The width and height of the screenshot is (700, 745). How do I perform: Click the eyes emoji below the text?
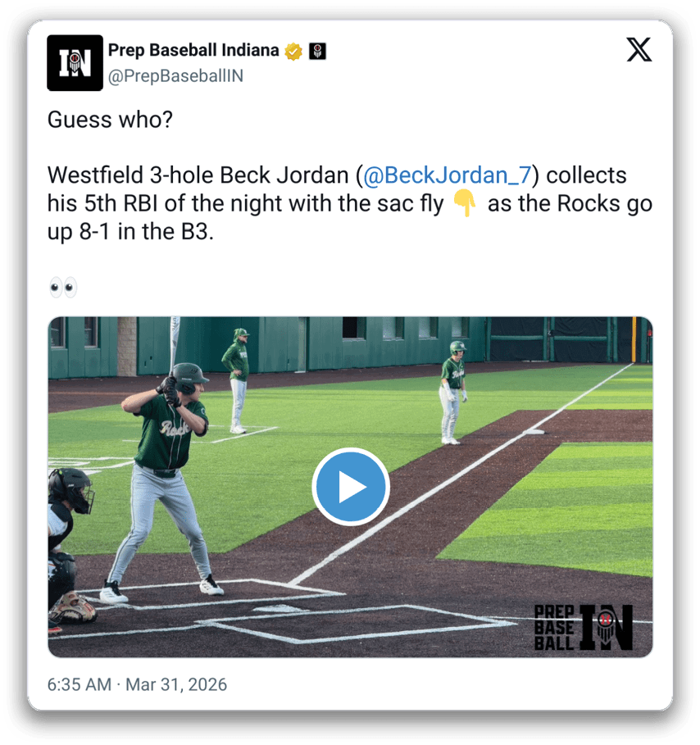[63, 288]
